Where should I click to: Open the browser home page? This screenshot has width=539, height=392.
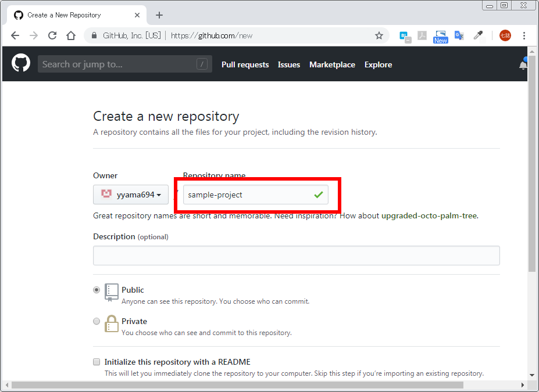pos(71,35)
